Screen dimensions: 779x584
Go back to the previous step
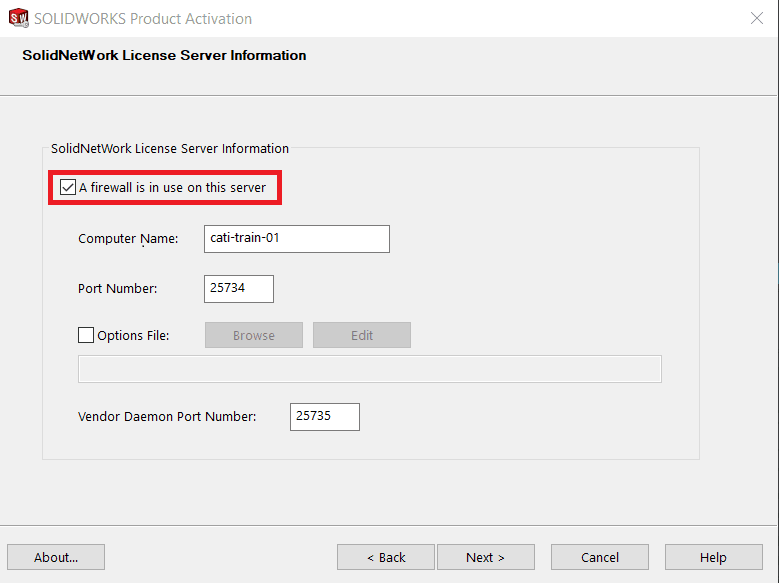[x=386, y=557]
